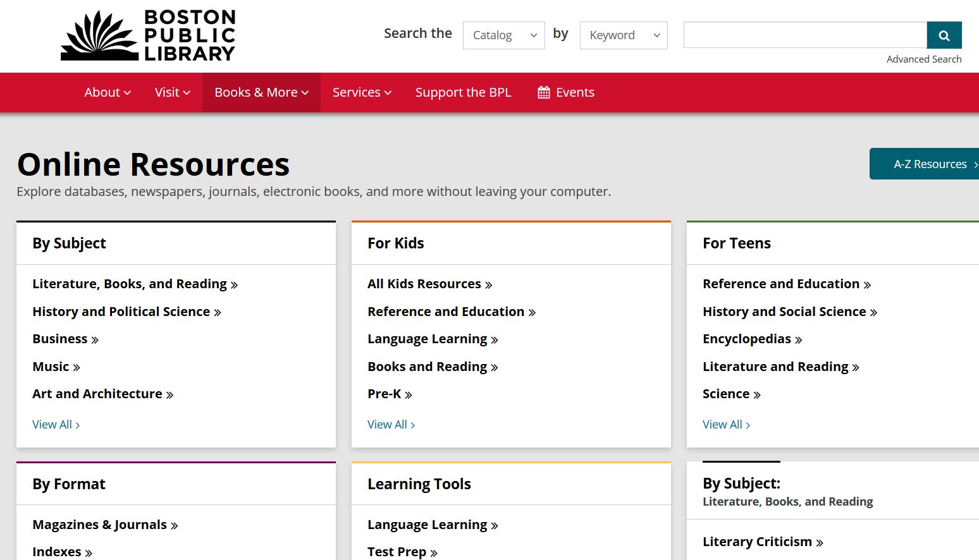Open History and Political Science resources
The image size is (979, 560).
(121, 312)
